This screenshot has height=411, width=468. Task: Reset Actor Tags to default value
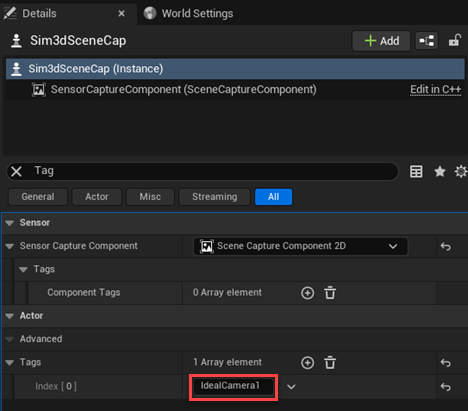tap(446, 363)
